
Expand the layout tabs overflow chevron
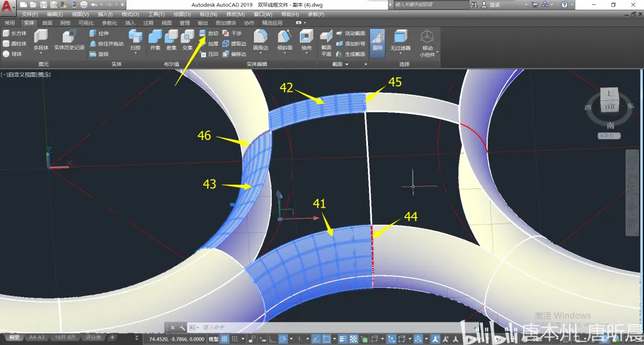point(136,337)
